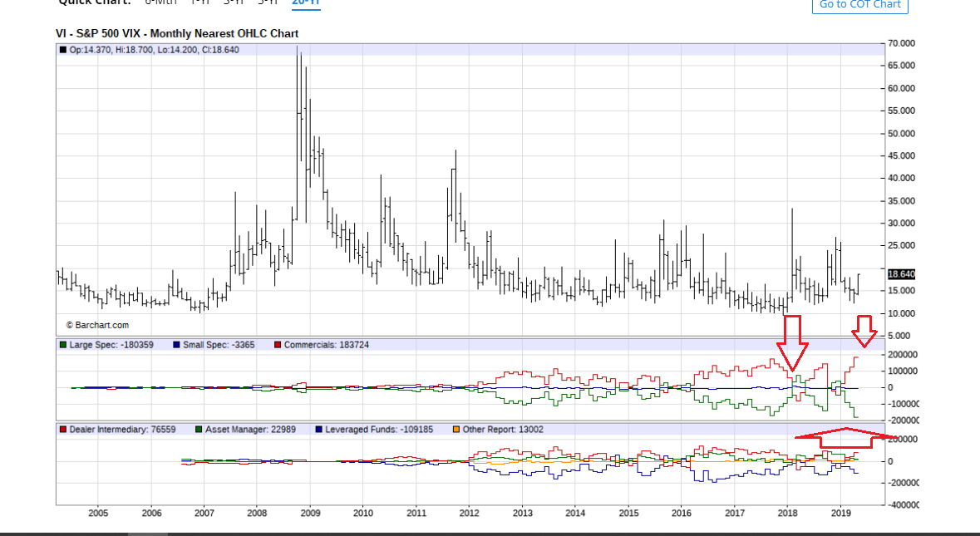Click the © Barchart.com credit text
980x536 pixels.
click(97, 326)
